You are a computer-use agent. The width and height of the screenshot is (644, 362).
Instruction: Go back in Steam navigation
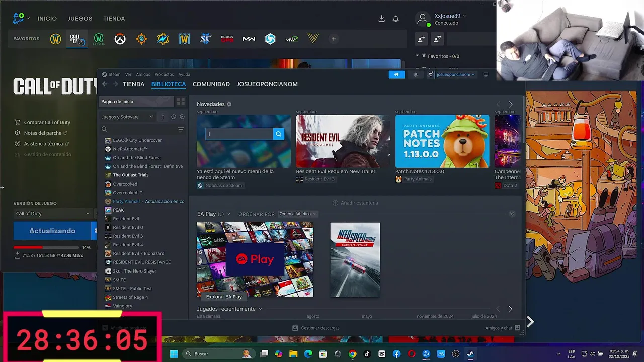coord(105,84)
